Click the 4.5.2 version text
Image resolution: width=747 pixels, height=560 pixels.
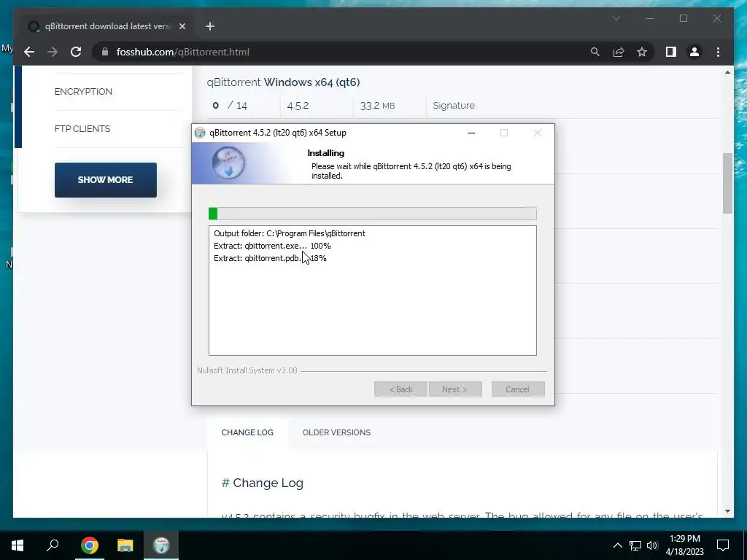(x=298, y=106)
